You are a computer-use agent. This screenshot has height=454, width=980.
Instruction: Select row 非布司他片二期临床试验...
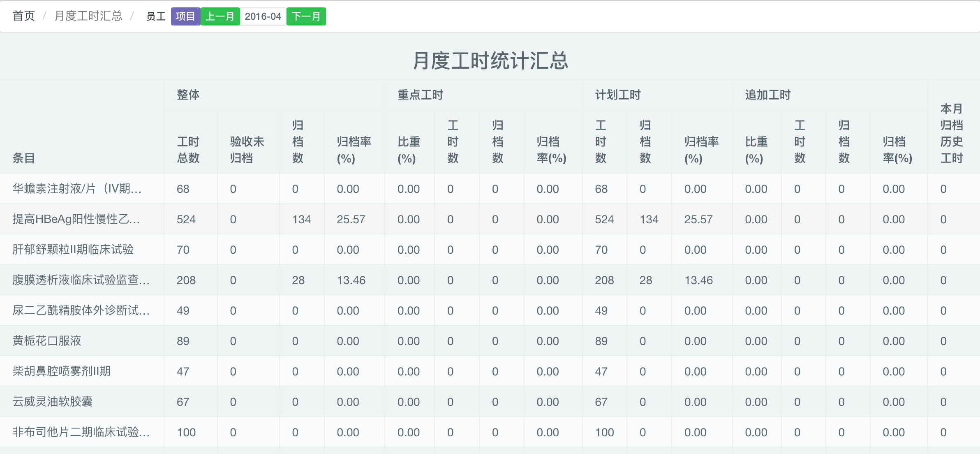coord(490,432)
